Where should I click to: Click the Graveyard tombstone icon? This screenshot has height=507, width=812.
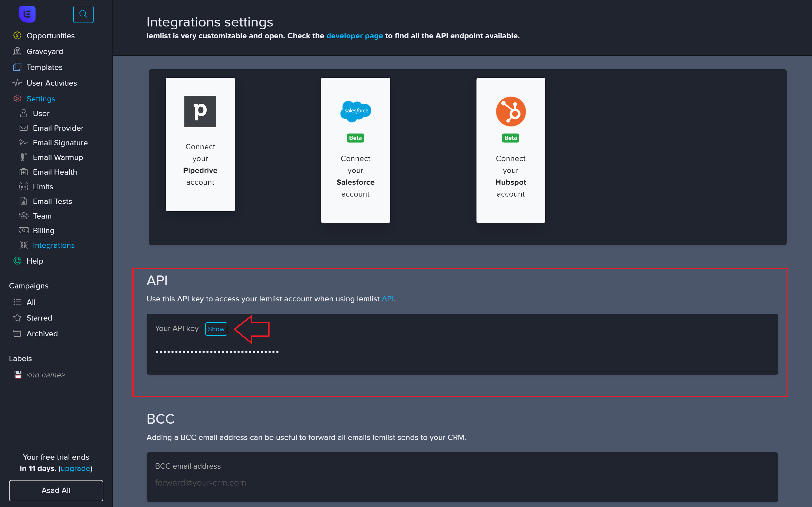(x=17, y=51)
